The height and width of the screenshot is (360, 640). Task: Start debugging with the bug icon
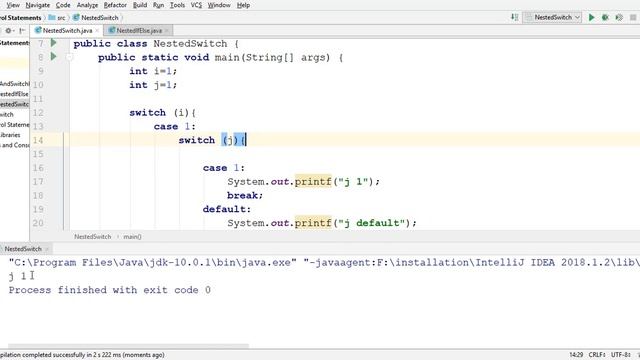(605, 17)
